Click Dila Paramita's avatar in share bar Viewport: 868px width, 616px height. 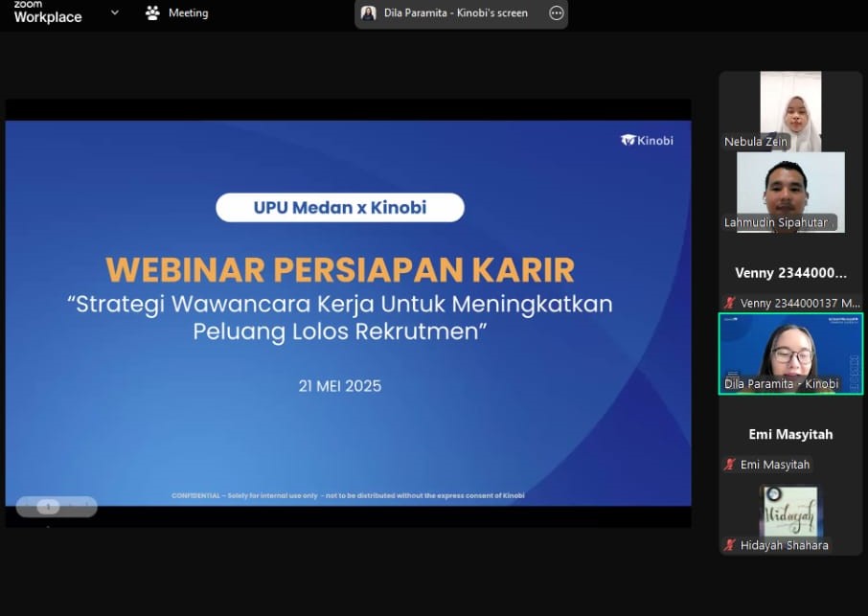[x=368, y=13]
